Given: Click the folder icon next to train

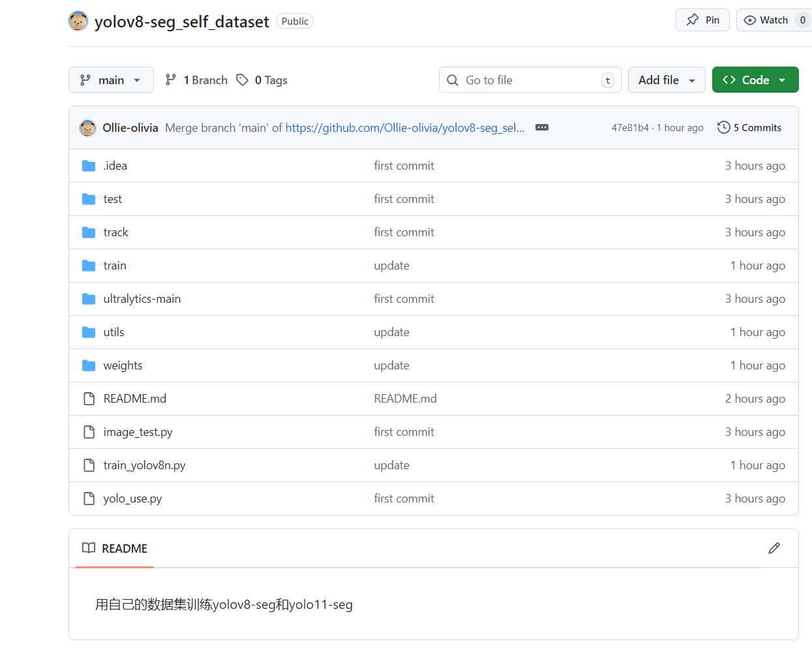Looking at the screenshot, I should (89, 266).
